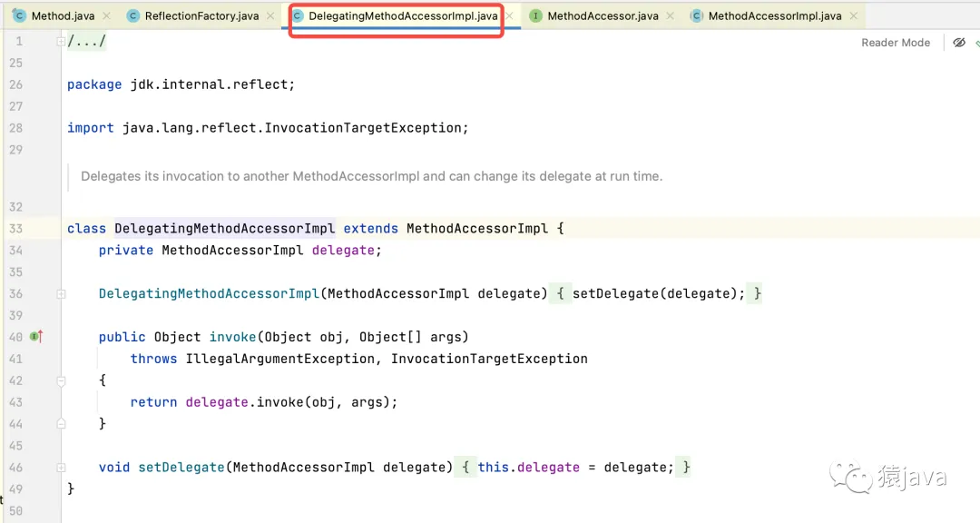Click the interface icon on MethodAccessor.java tab
Screen dimensions: 980x523
[535, 16]
